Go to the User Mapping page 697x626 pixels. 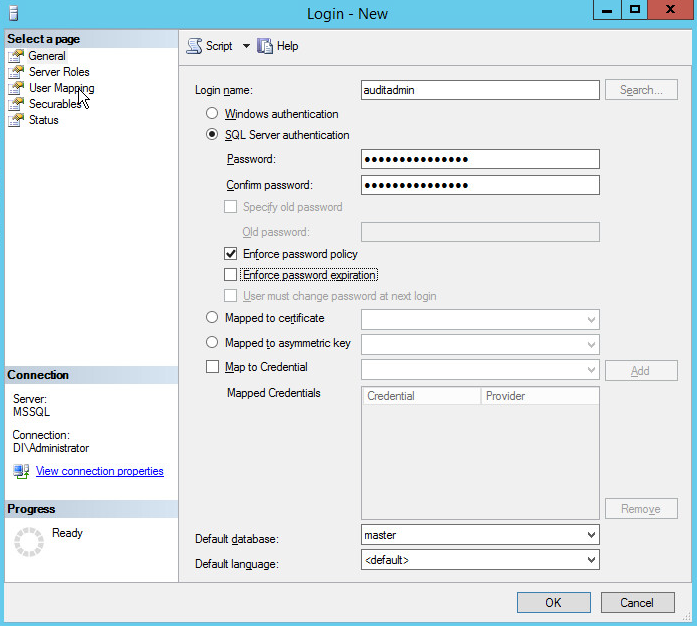click(x=61, y=88)
